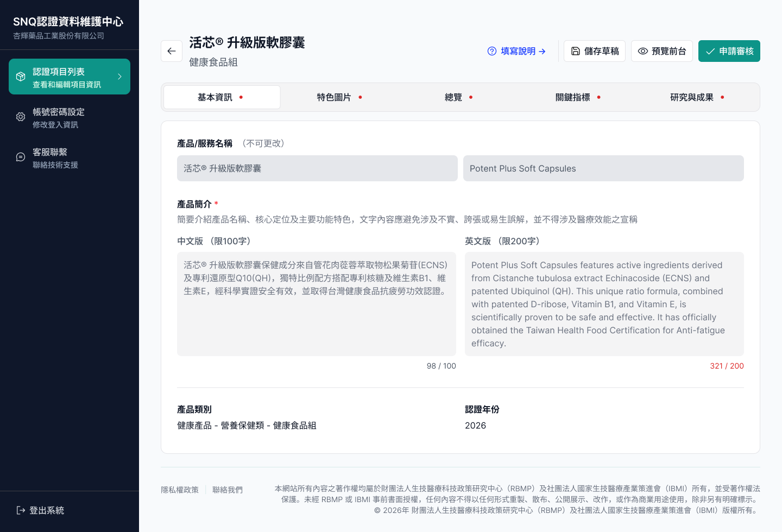The image size is (782, 532).
Task: Open 帳號密碼設定 via the gear icon
Action: point(20,116)
